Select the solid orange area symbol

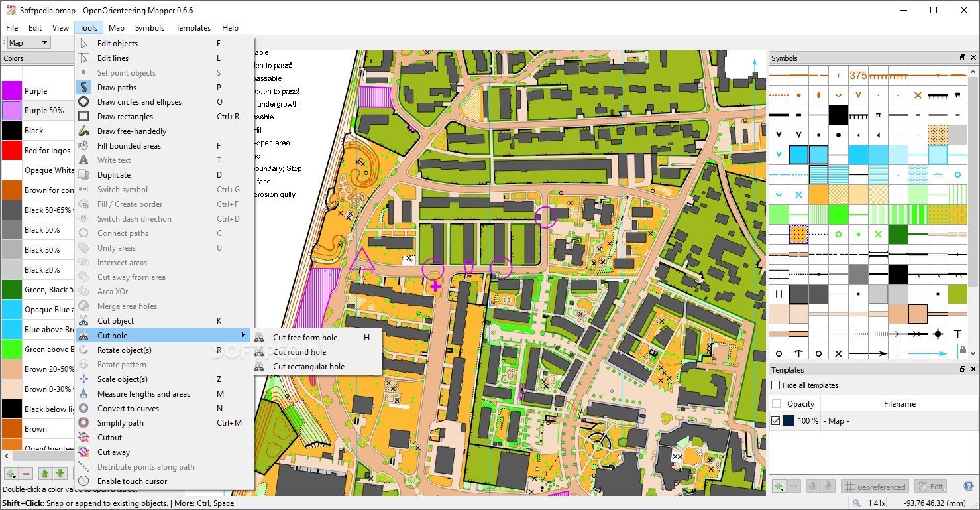(x=818, y=195)
